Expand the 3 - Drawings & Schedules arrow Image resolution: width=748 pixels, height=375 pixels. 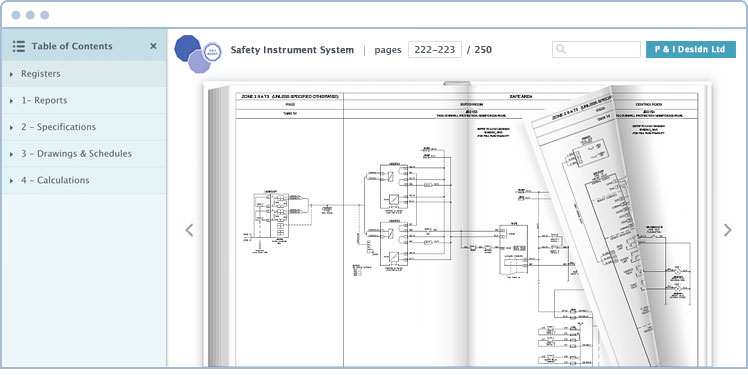[11, 155]
